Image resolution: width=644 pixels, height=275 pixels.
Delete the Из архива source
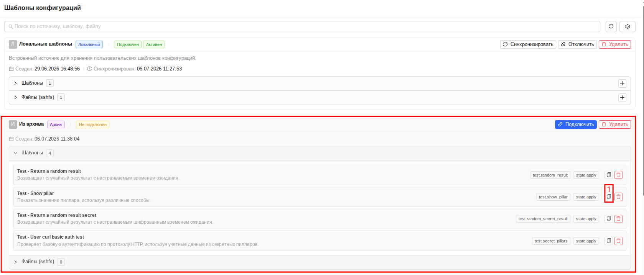click(x=615, y=124)
